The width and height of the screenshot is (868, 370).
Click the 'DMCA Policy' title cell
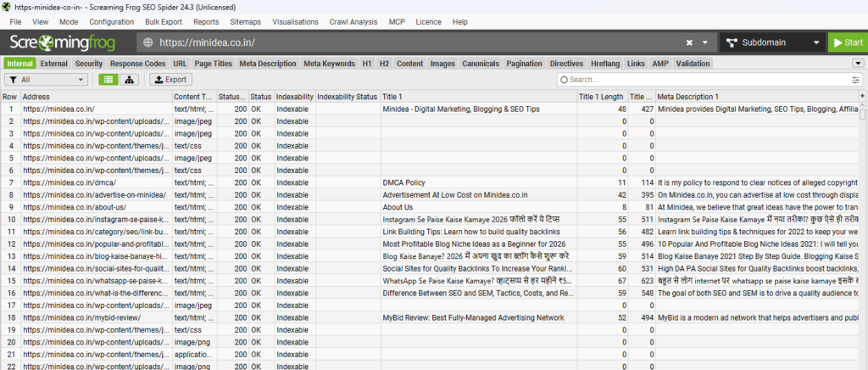click(x=479, y=182)
